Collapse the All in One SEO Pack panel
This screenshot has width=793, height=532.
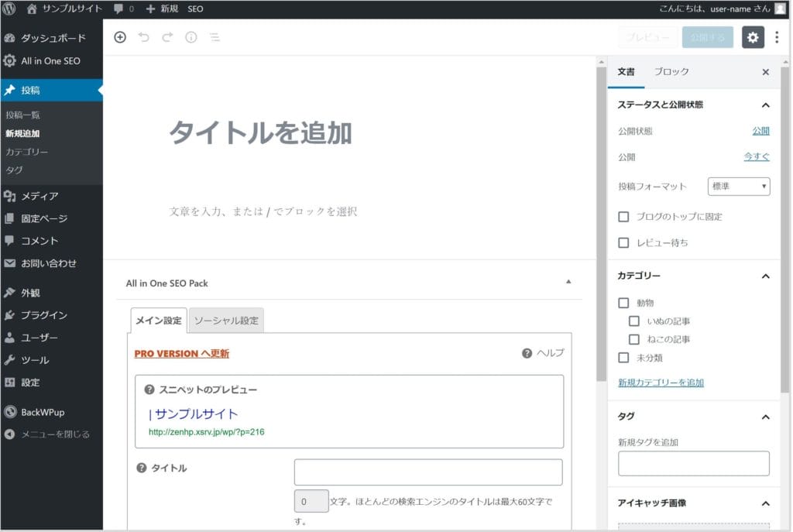tap(568, 283)
